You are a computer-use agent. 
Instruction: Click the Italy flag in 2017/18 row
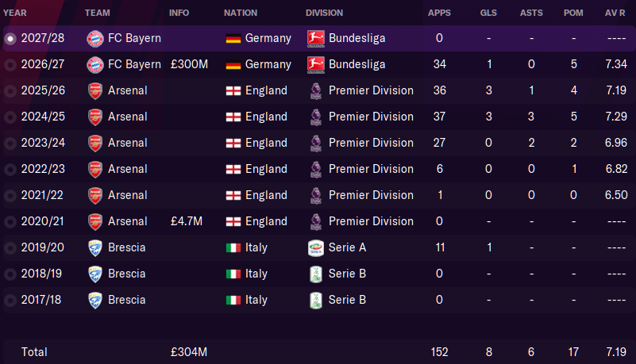[233, 300]
